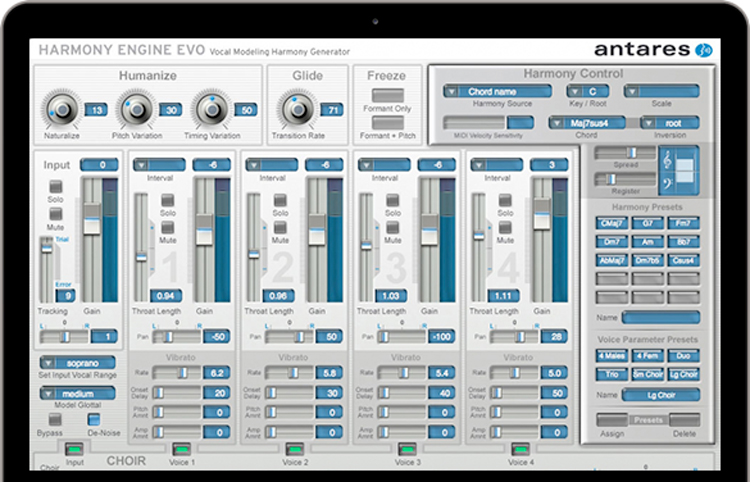This screenshot has height=482, width=750.
Task: Click the Transition Rate glide knob
Action: click(x=294, y=110)
